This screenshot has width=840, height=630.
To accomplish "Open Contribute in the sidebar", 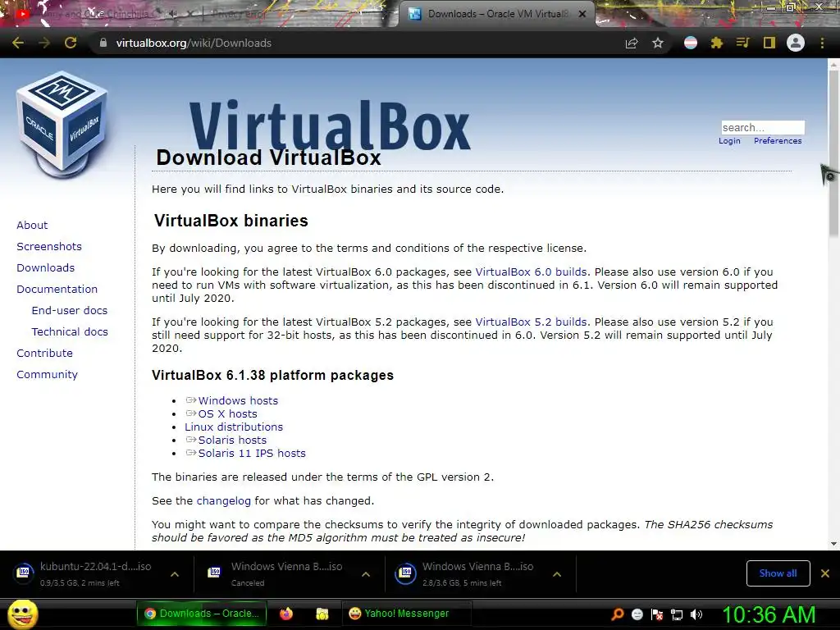I will tap(44, 354).
